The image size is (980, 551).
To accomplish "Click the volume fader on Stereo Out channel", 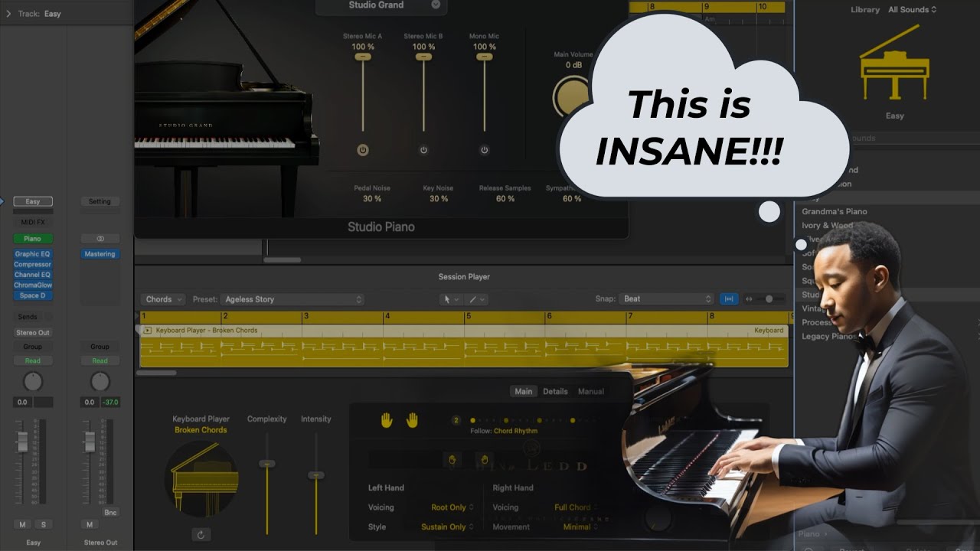I will click(90, 442).
